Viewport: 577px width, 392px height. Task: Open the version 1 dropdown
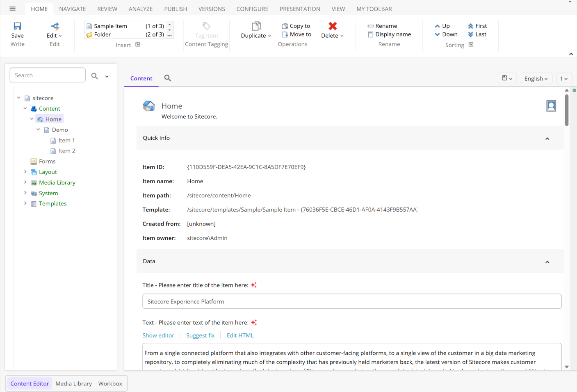pyautogui.click(x=564, y=78)
